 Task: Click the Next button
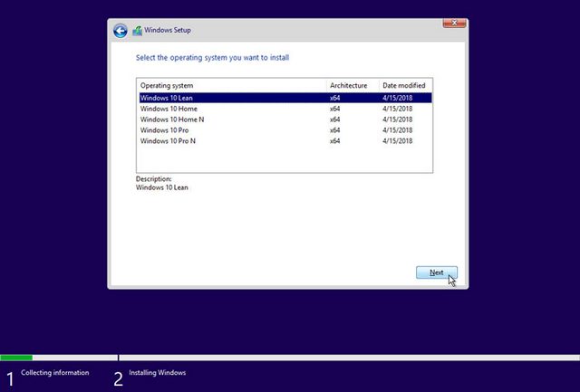click(x=437, y=272)
